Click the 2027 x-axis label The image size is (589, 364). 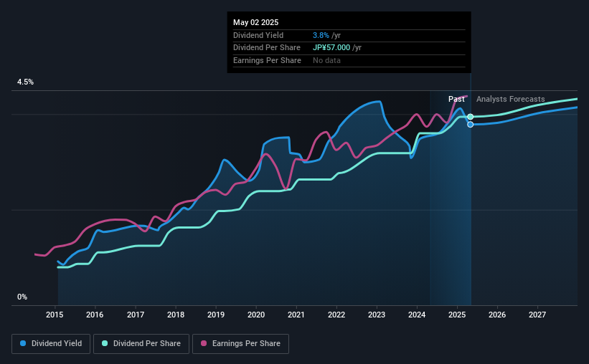(x=537, y=315)
